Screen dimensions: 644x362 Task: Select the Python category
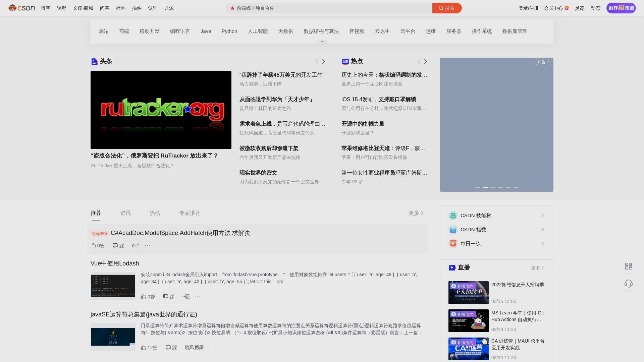pos(229,31)
